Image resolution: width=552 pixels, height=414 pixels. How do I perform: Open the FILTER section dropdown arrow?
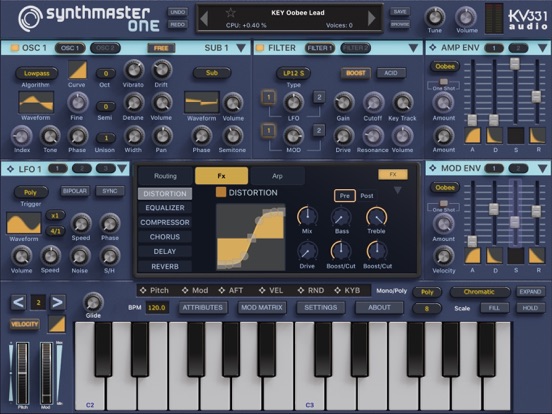414,48
